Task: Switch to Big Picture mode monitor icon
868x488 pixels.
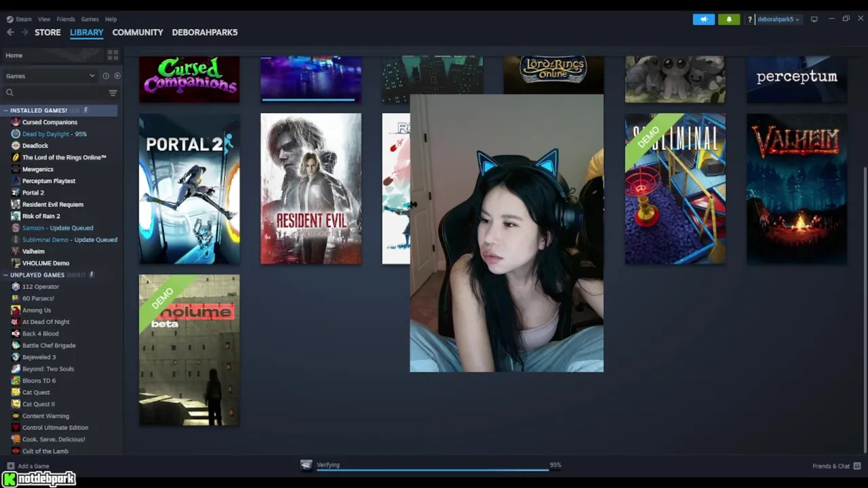Action: (x=814, y=19)
